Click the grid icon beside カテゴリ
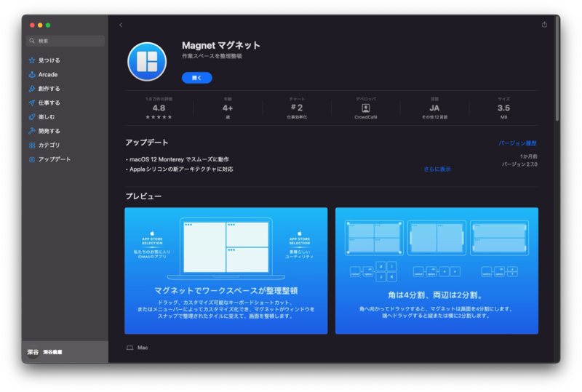Screen dimensions: 582x392 pos(32,145)
